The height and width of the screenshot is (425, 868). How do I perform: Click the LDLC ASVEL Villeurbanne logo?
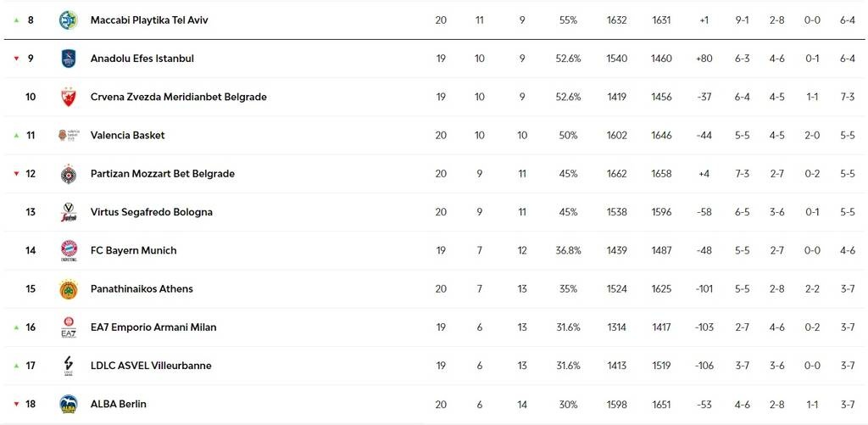[69, 366]
